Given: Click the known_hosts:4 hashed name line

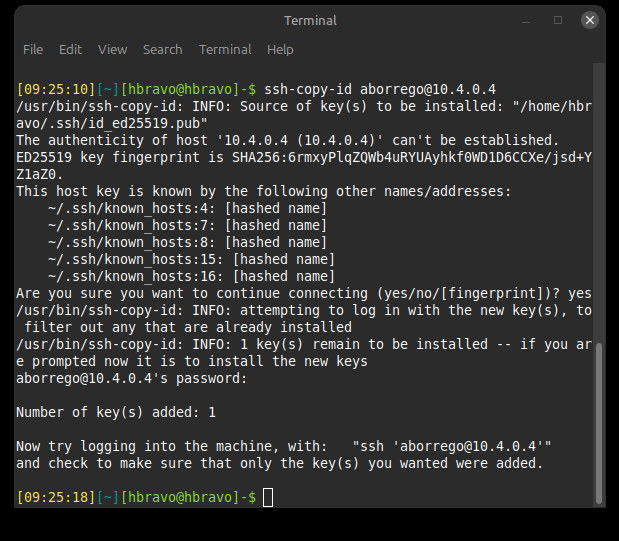Looking at the screenshot, I should tap(187, 208).
